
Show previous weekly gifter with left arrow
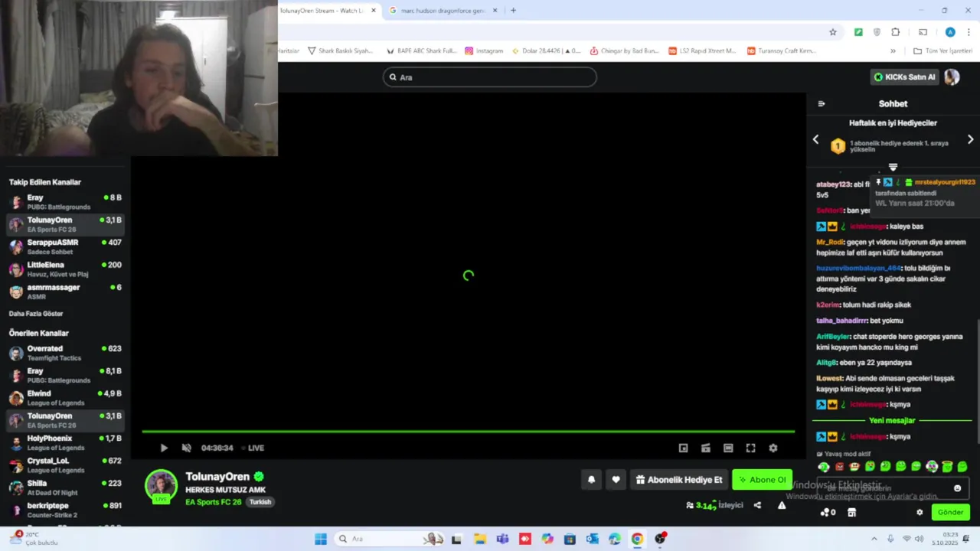(815, 139)
